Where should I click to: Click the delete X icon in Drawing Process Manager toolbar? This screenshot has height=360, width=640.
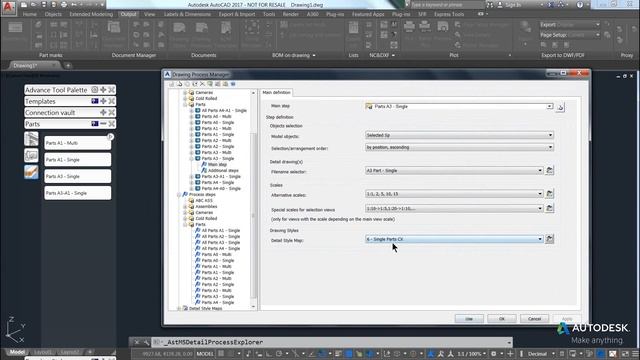(x=202, y=84)
